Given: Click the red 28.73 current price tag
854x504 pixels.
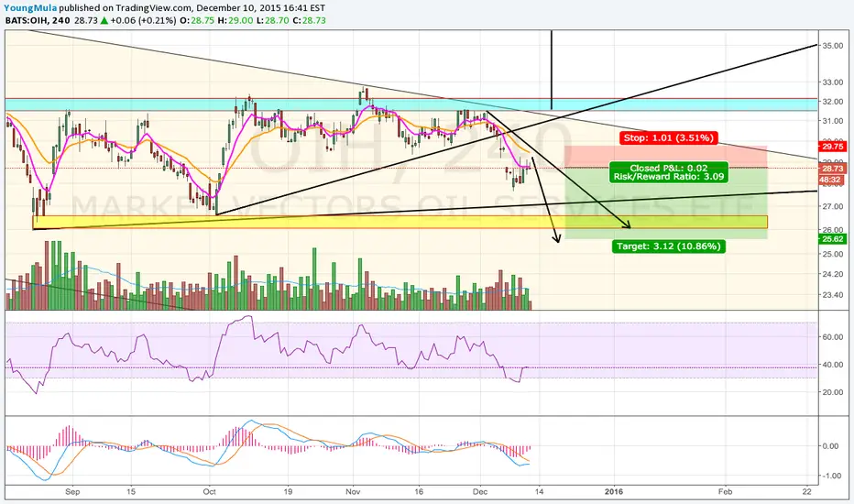Looking at the screenshot, I should point(833,170).
